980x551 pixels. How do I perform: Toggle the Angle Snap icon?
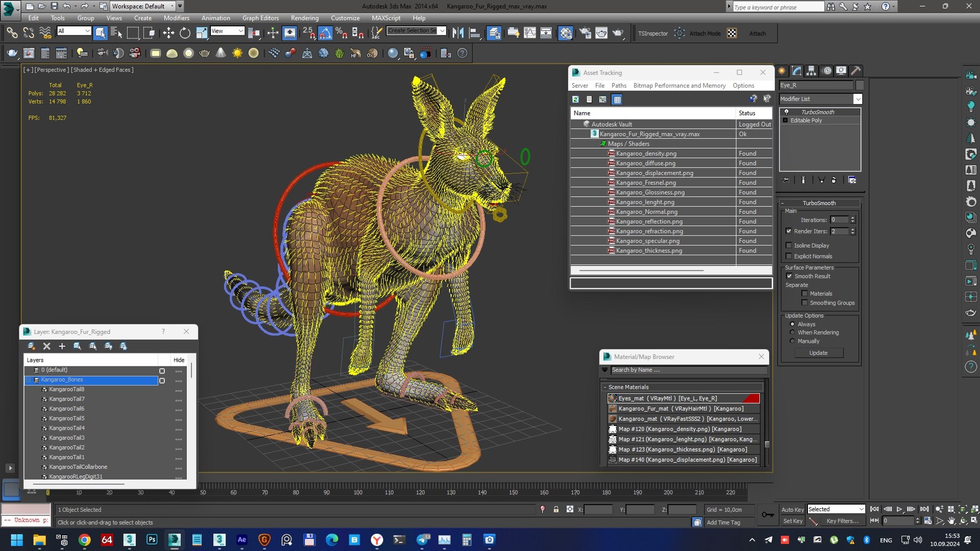pyautogui.click(x=325, y=33)
